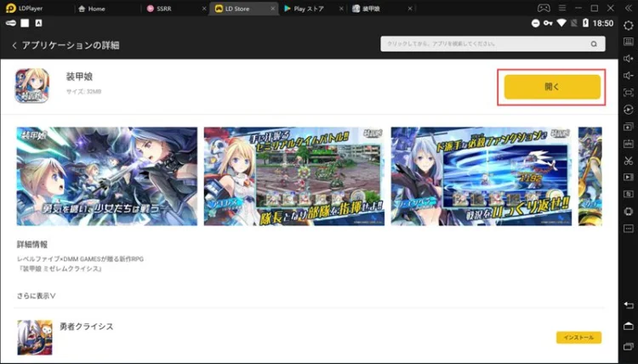Click the volume up sidebar icon
Viewport: 638px width, 364px height.
click(629, 59)
